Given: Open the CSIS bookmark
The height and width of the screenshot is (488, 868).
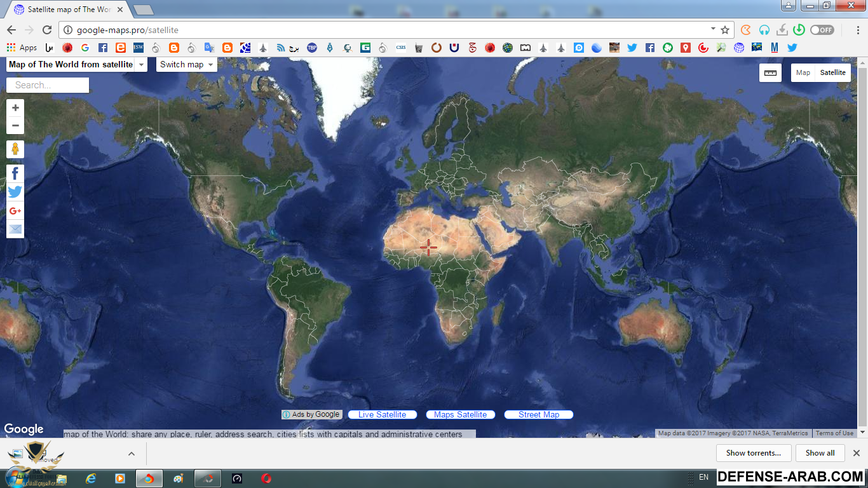Looking at the screenshot, I should (x=401, y=48).
